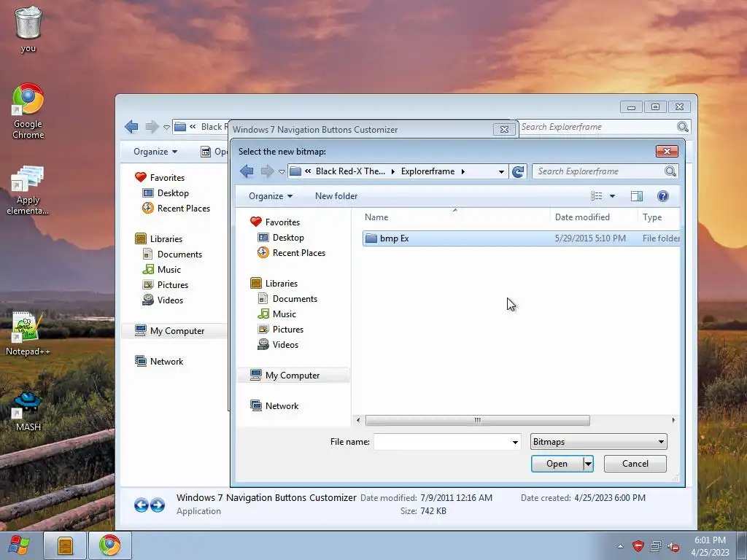The image size is (747, 560).
Task: Go back in the bitmap dialog
Action: click(247, 171)
